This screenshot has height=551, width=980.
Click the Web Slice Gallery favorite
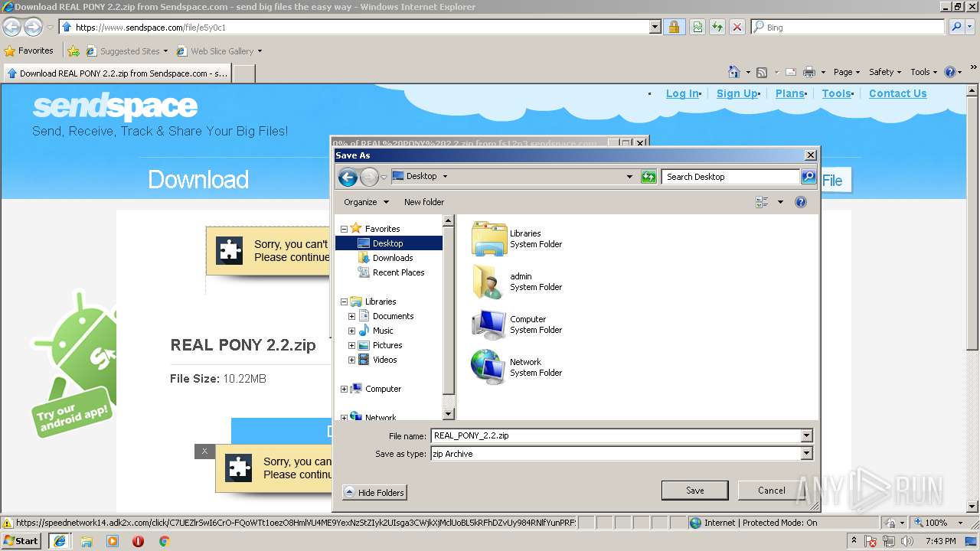(219, 51)
